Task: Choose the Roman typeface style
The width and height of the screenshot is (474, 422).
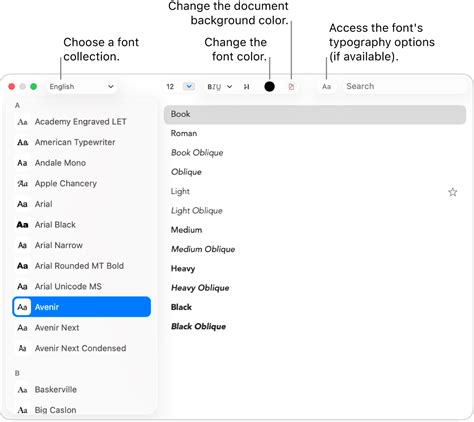Action: click(315, 134)
